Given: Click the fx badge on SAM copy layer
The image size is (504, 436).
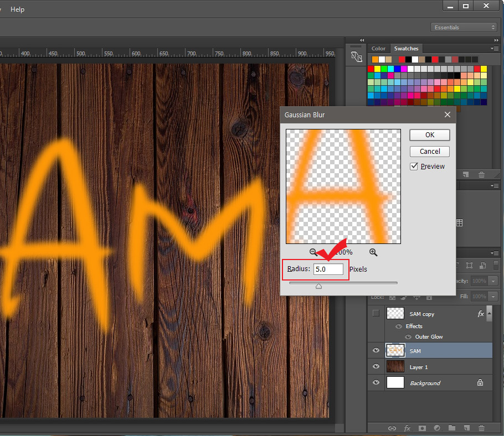Looking at the screenshot, I should [481, 314].
